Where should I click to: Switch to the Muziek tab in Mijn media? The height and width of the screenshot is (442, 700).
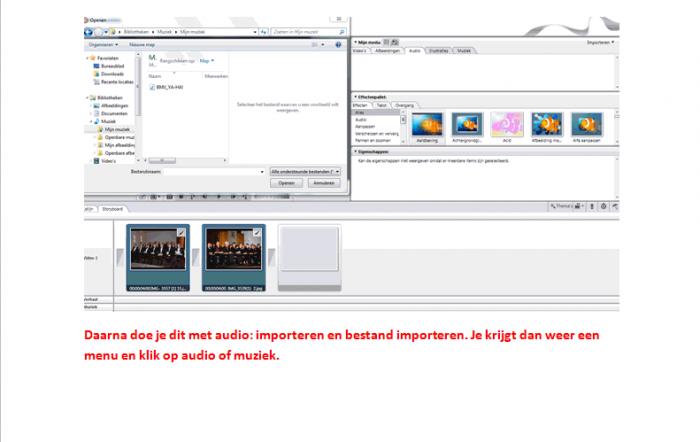464,51
